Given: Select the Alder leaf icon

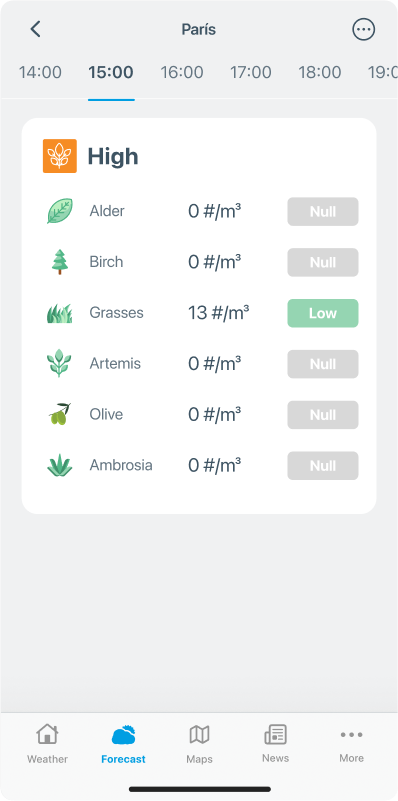Looking at the screenshot, I should click(60, 211).
